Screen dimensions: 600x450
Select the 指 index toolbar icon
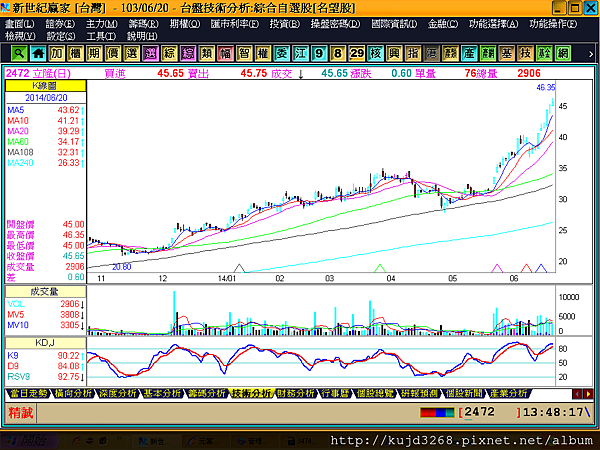(413, 53)
